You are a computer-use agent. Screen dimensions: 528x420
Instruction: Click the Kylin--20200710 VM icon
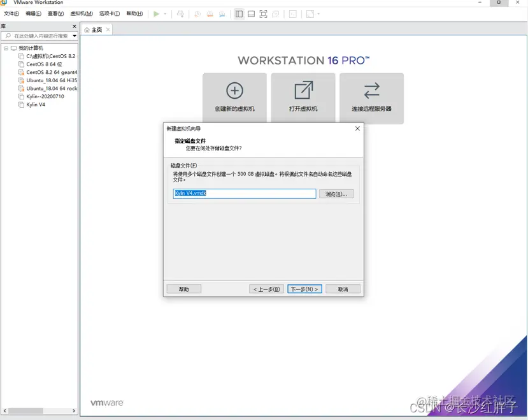(x=21, y=96)
